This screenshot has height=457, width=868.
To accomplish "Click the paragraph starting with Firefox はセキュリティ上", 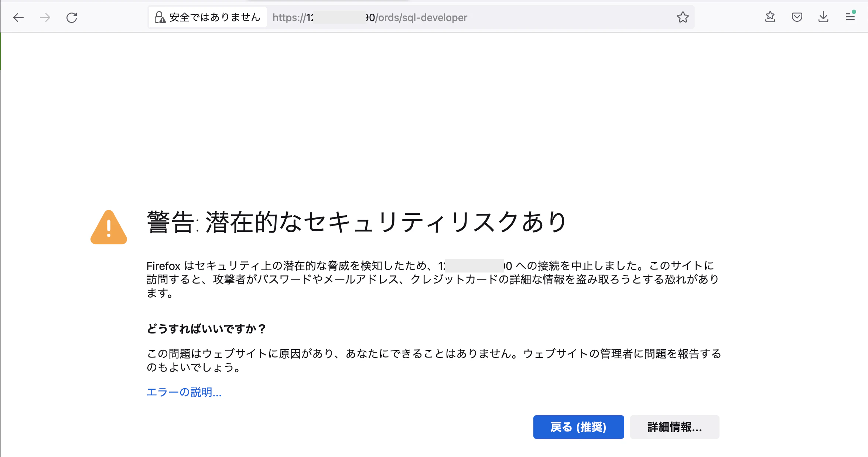I will coord(433,279).
